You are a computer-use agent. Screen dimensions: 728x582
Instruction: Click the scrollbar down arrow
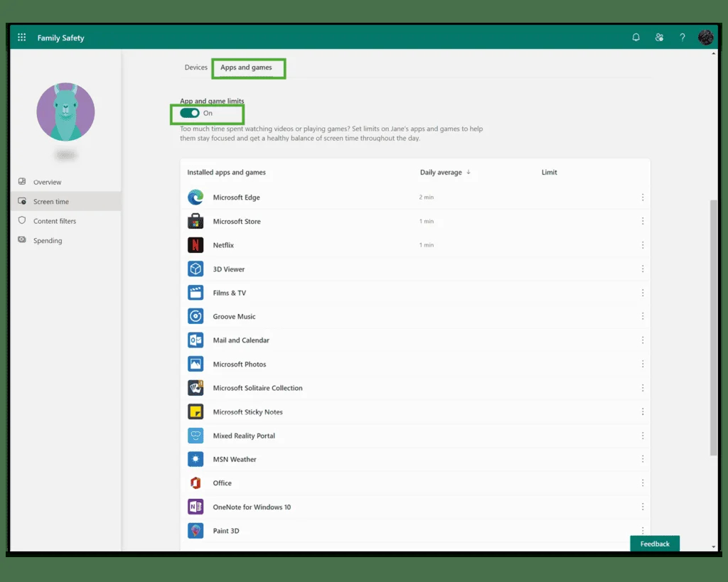[x=714, y=546]
